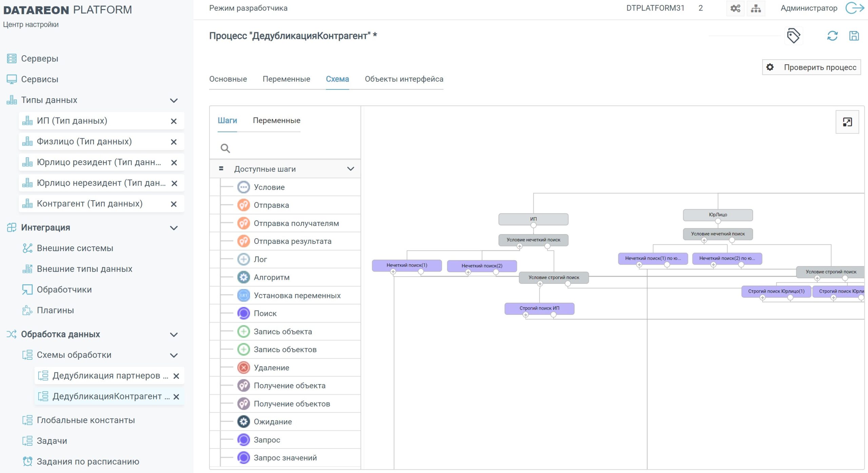Collapse the Схемы обработки group
This screenshot has height=473, width=868.
174,355
